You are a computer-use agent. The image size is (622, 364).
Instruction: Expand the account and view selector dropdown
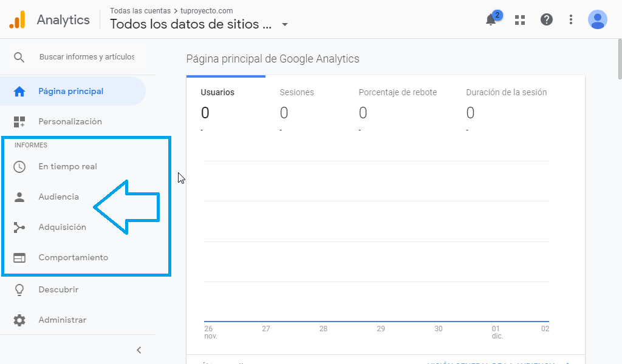coord(285,25)
